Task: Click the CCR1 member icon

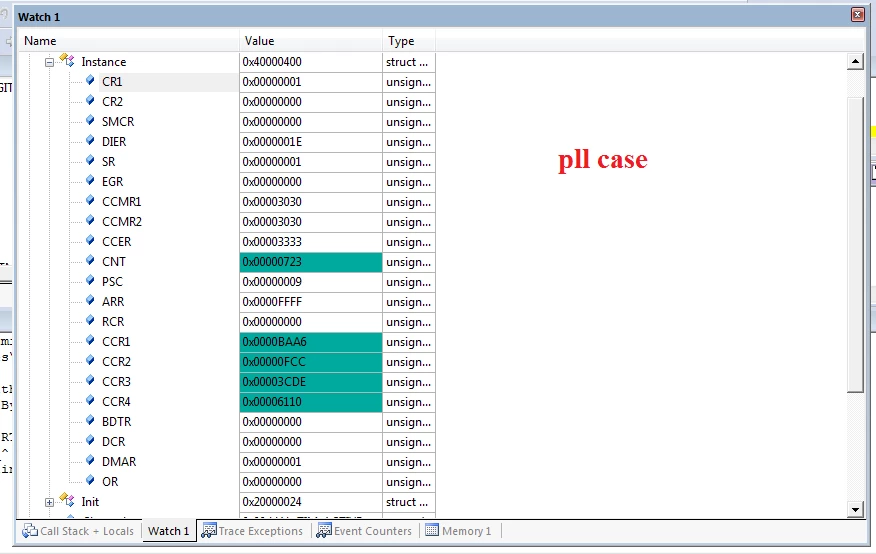Action: 90,340
